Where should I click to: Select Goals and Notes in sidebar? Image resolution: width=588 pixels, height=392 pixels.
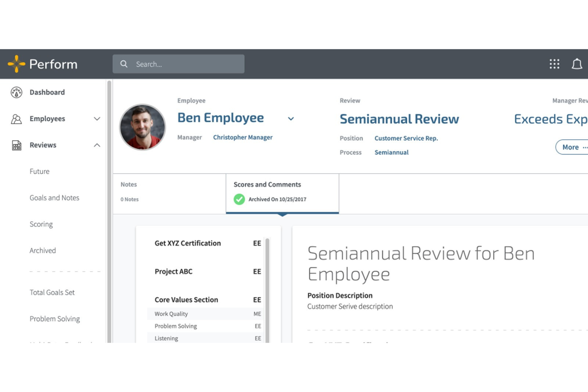click(x=54, y=198)
